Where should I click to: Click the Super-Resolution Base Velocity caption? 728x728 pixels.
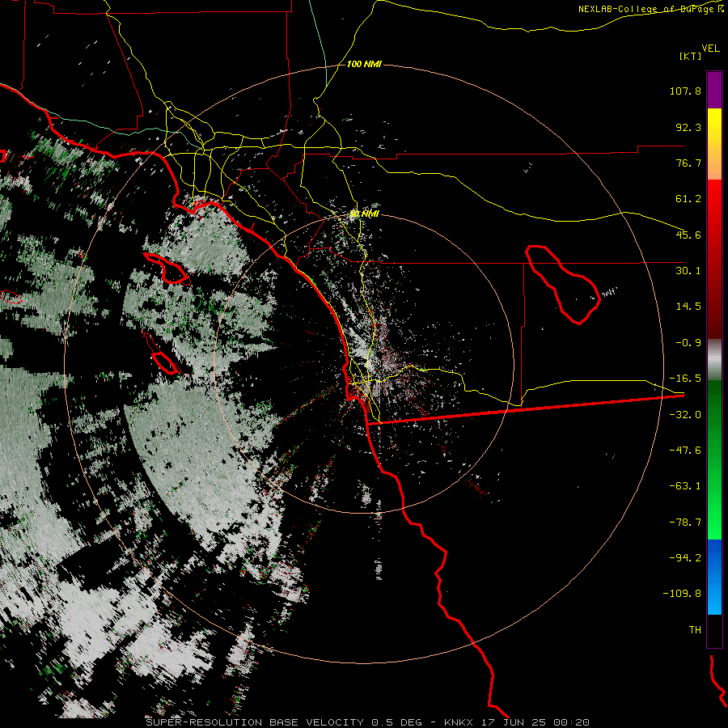pyautogui.click(x=367, y=722)
